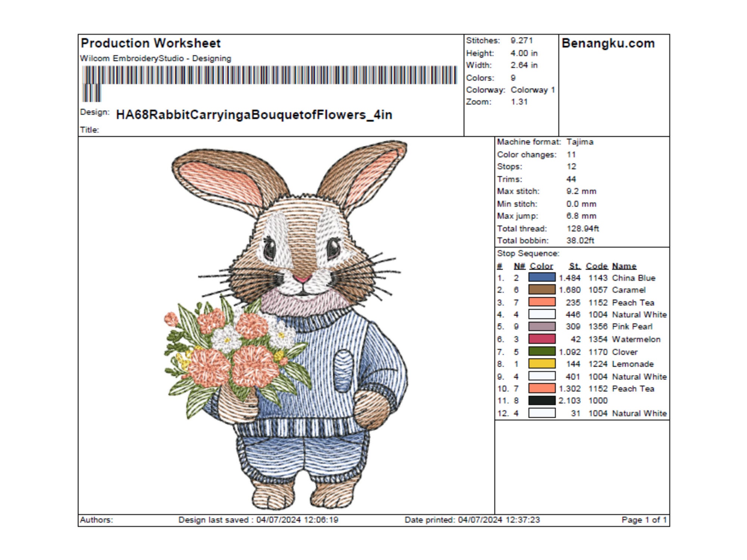Select the Watermelon color swatch

coord(542,339)
